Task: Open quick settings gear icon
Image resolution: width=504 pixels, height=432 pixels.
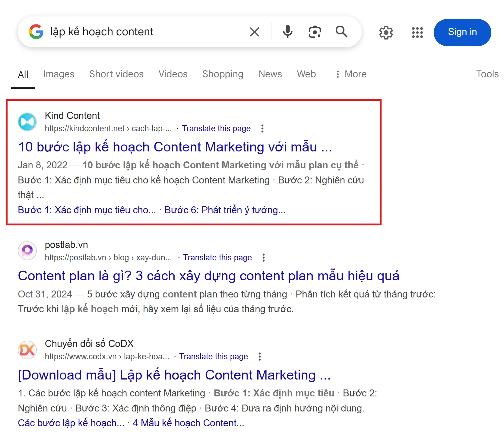Action: (x=386, y=32)
